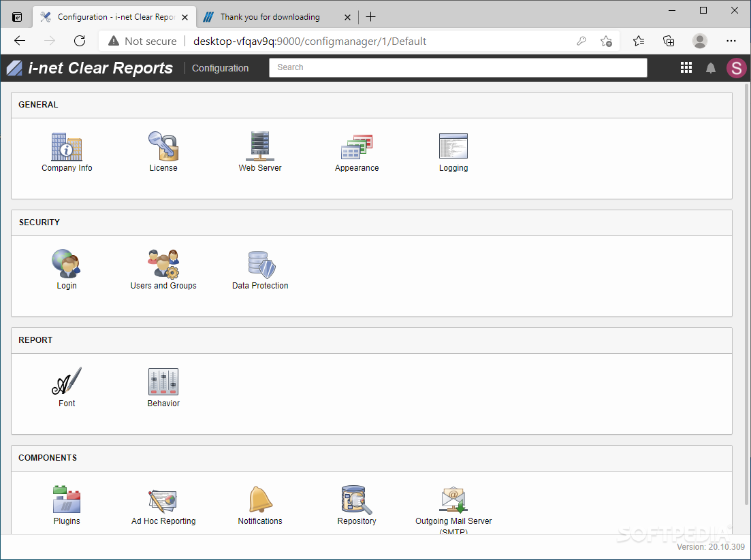This screenshot has height=560, width=751.
Task: Open Repository configuration
Action: click(357, 505)
